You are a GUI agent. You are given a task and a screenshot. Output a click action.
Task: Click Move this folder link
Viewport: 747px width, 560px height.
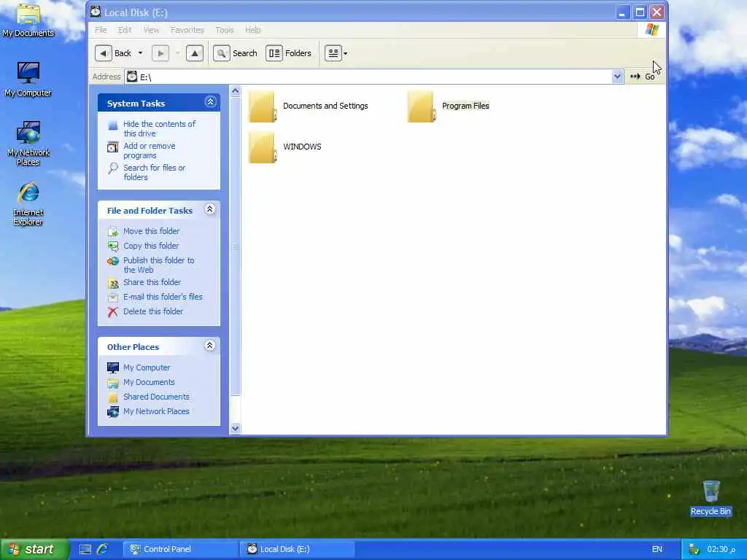coord(151,231)
